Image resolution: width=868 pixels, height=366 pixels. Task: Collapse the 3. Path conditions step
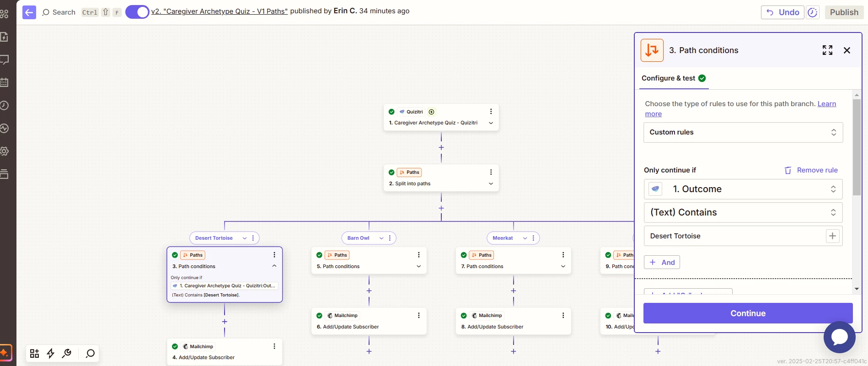[274, 266]
